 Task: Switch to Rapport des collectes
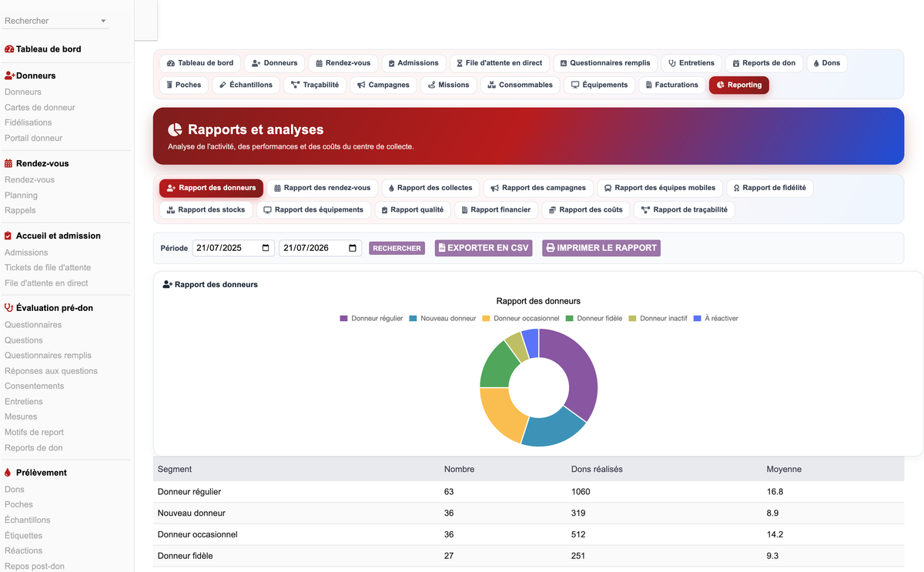click(430, 188)
